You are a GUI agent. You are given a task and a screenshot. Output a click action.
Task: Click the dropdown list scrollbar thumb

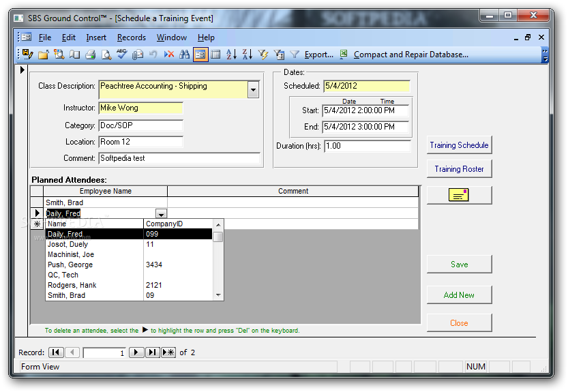coord(218,237)
